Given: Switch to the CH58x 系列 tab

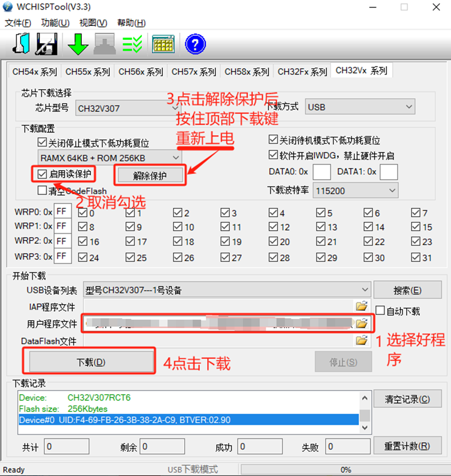Looking at the screenshot, I should pos(246,72).
